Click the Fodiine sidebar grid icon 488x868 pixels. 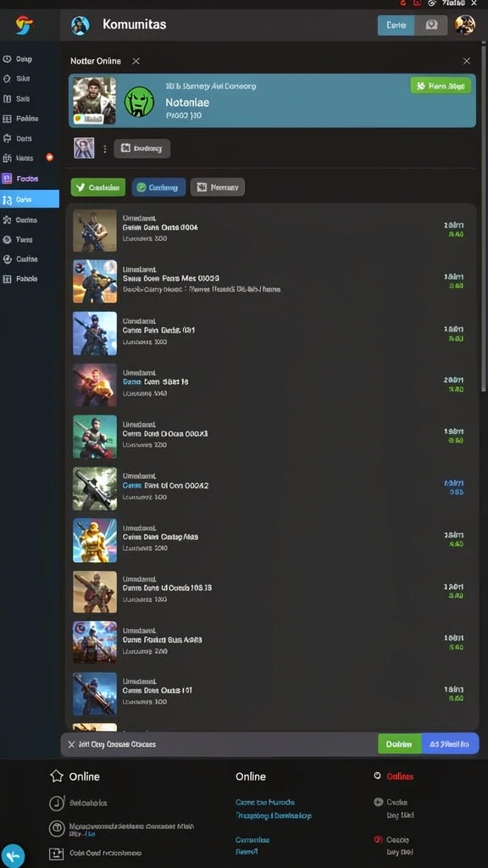tap(7, 119)
